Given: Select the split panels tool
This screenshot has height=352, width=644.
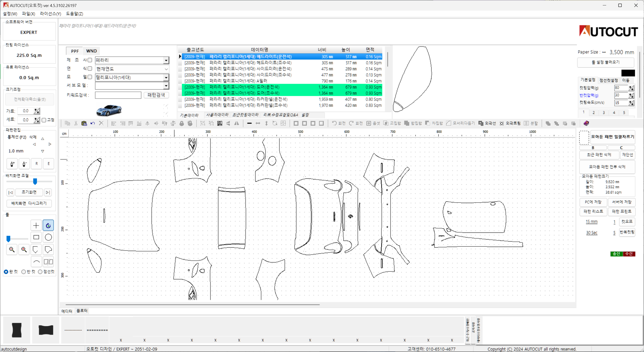Looking at the screenshot, I should tap(48, 262).
